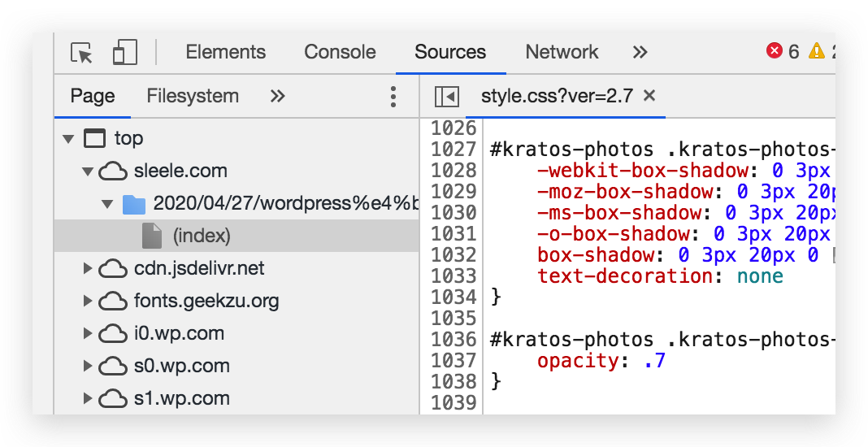
Task: Switch to the Filesystem pane tab
Action: point(193,96)
